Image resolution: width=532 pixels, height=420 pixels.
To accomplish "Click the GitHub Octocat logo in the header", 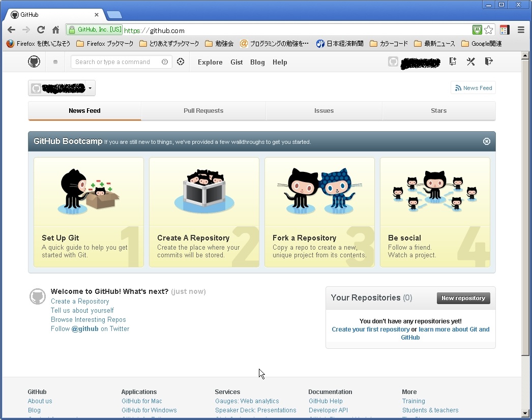I will click(x=34, y=62).
